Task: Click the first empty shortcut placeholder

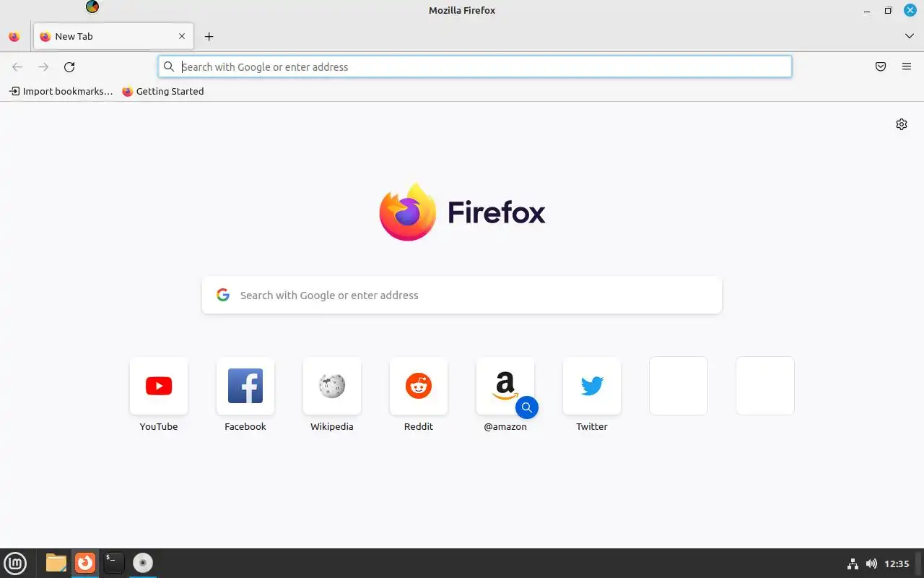Action: [679, 386]
